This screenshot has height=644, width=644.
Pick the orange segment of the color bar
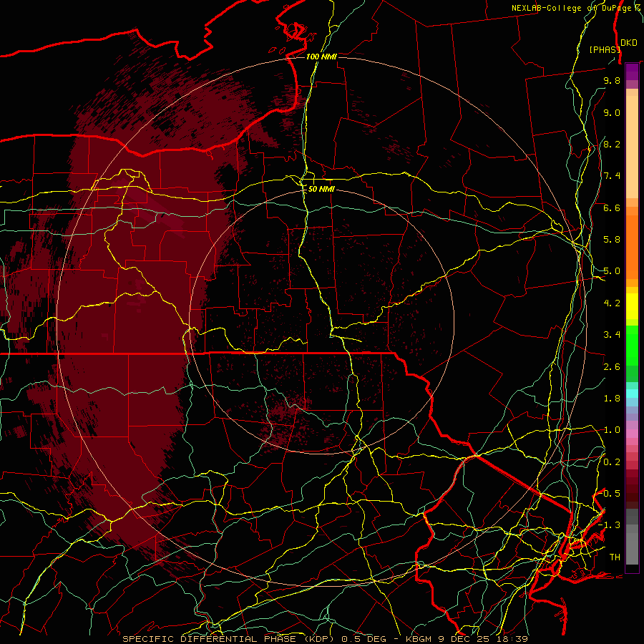coord(632,246)
